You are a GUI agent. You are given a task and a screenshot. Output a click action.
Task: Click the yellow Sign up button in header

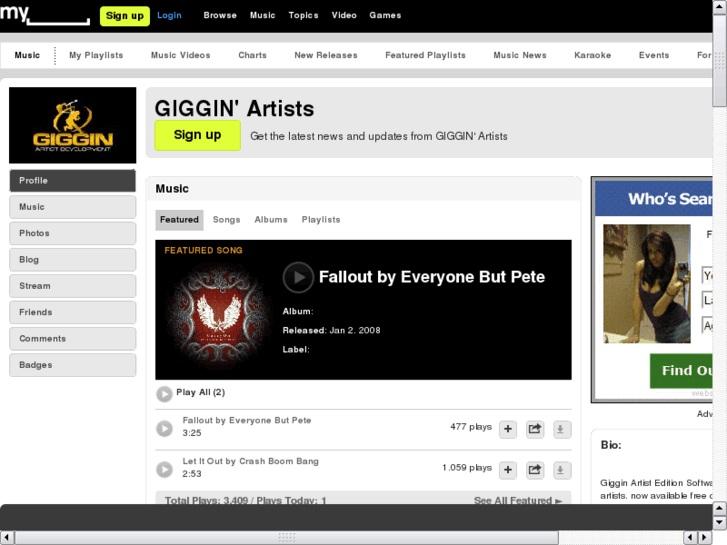(x=125, y=16)
